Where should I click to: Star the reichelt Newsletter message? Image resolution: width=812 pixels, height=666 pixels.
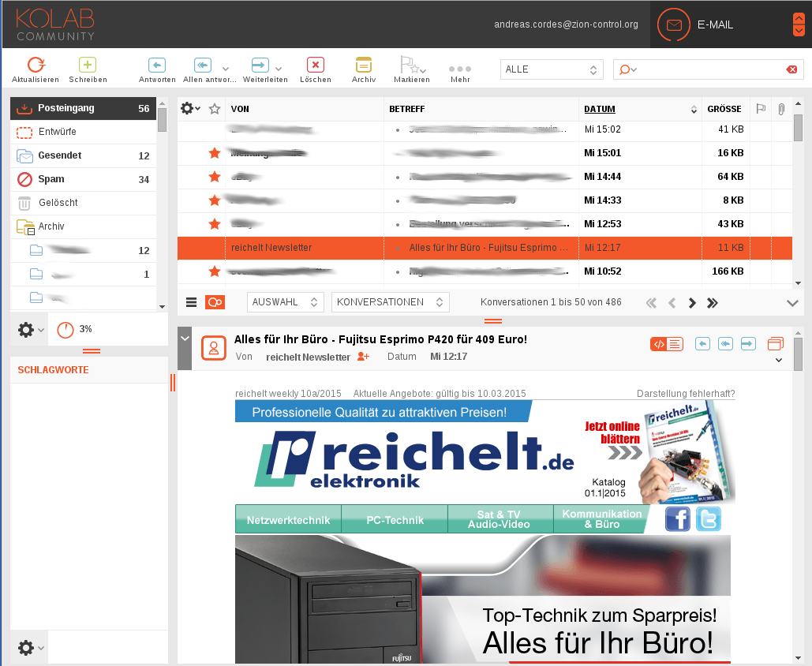coord(214,248)
